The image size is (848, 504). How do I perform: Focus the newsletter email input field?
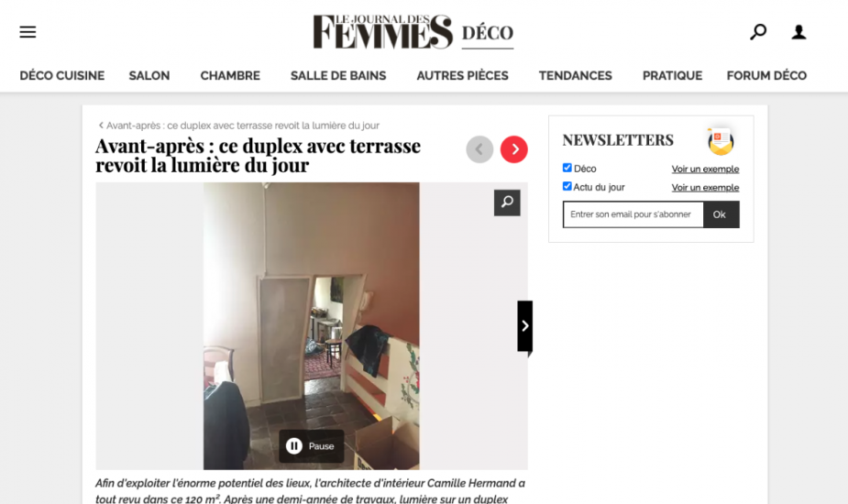coord(633,214)
